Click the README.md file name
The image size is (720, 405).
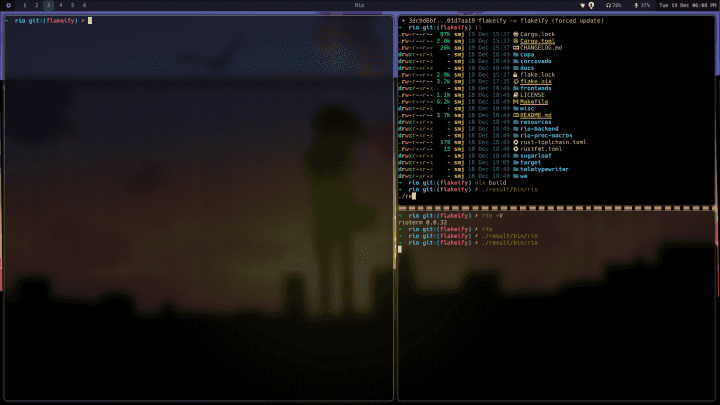coord(535,115)
